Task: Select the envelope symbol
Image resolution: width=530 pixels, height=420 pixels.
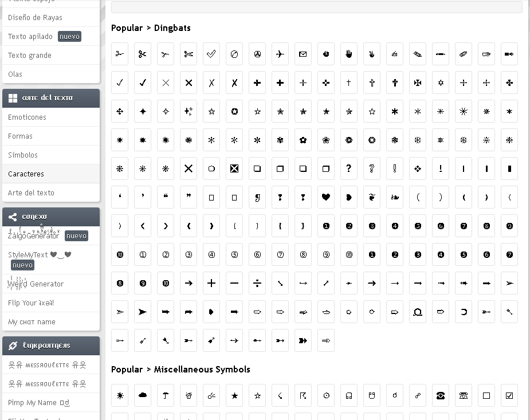Action: [303, 54]
